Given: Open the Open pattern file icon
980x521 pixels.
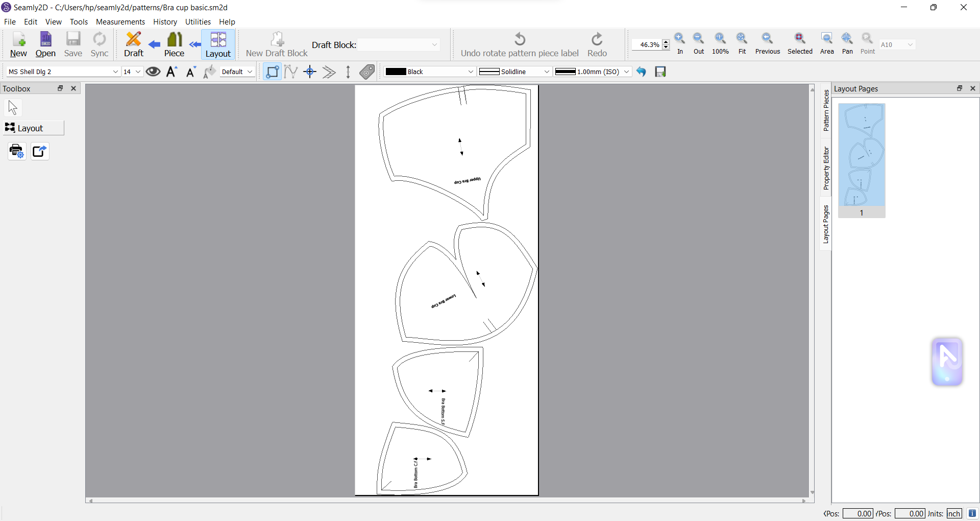Looking at the screenshot, I should [x=45, y=44].
